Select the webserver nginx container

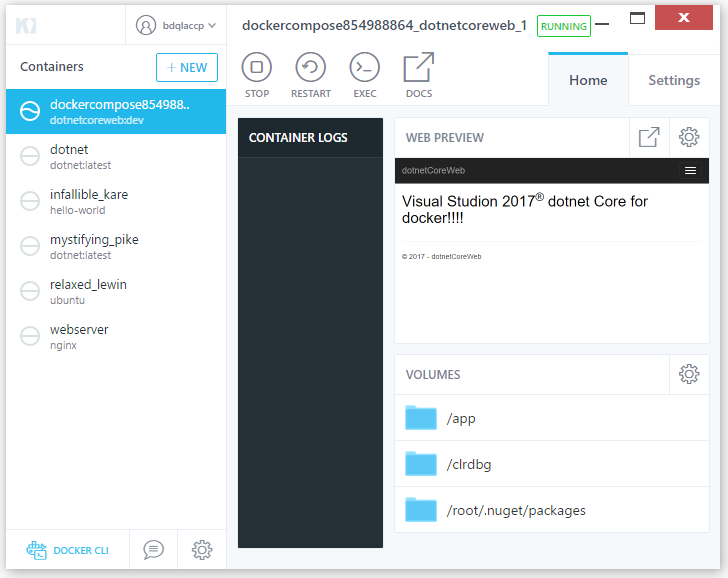[x=115, y=337]
